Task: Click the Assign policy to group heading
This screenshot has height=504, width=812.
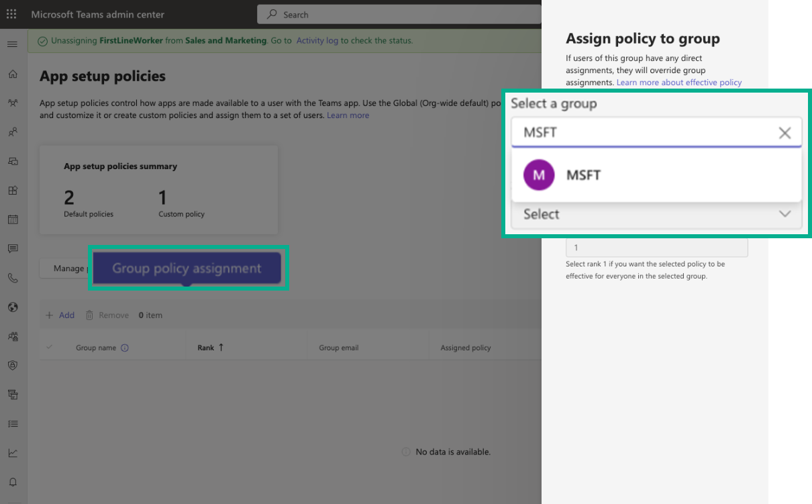Action: (643, 39)
